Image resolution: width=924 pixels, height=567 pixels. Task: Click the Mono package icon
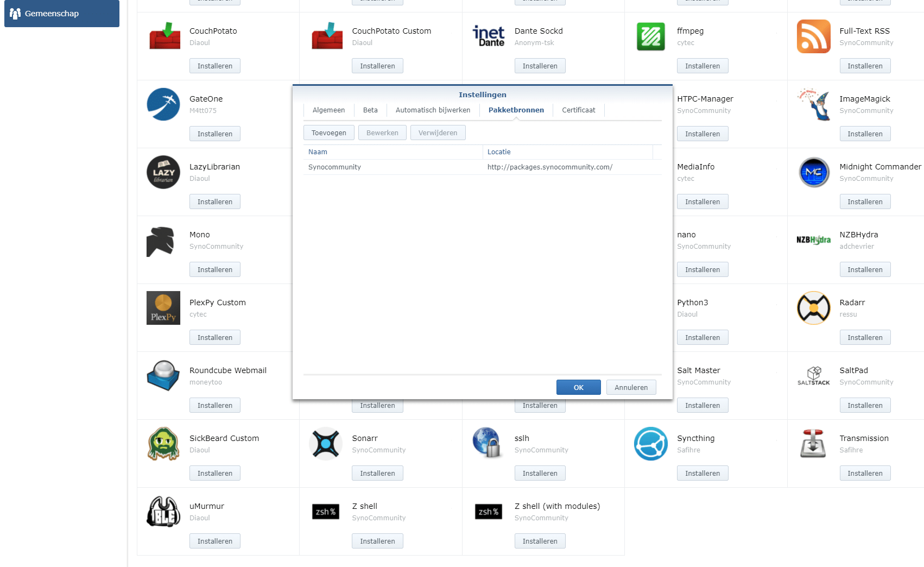(x=161, y=241)
